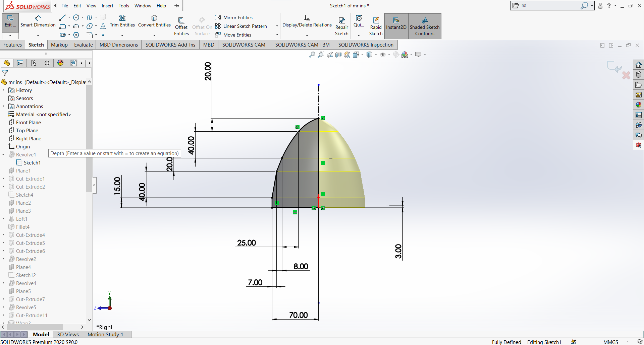Click the Section View icon
Image resolution: width=644 pixels, height=345 pixels.
(x=338, y=55)
